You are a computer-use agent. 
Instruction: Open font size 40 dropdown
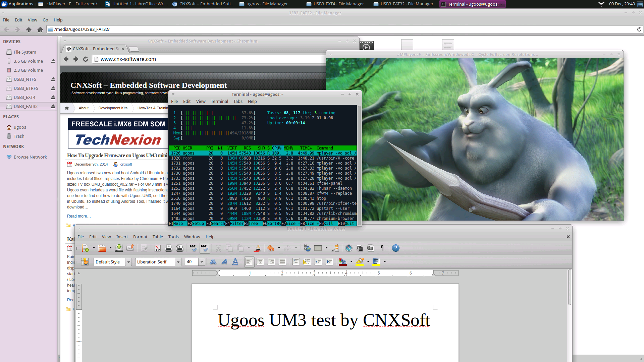pyautogui.click(x=202, y=262)
